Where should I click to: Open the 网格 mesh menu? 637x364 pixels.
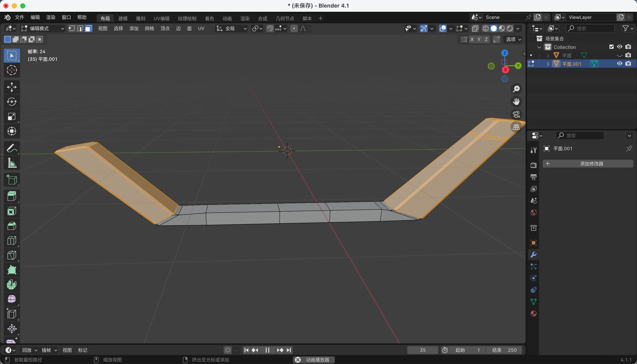tap(149, 28)
